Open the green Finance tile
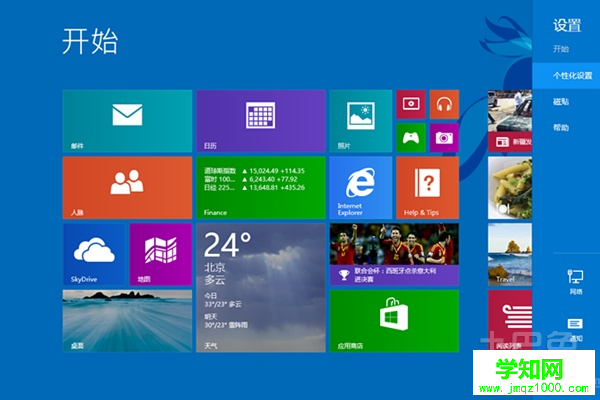This screenshot has height=400, width=600. [261, 188]
